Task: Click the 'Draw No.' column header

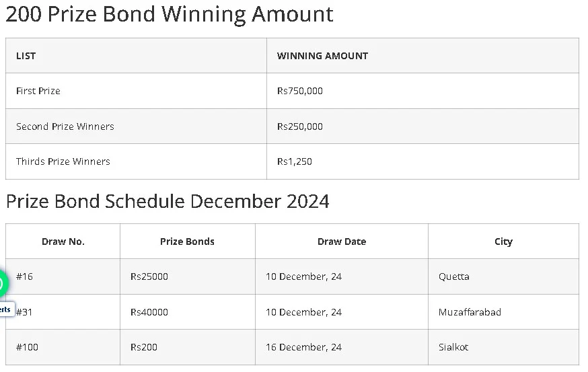Action: (63, 241)
